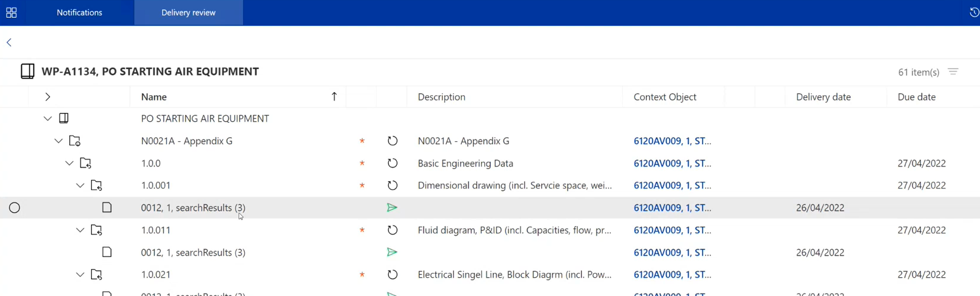Select the 1.0.021 tree item

click(156, 275)
